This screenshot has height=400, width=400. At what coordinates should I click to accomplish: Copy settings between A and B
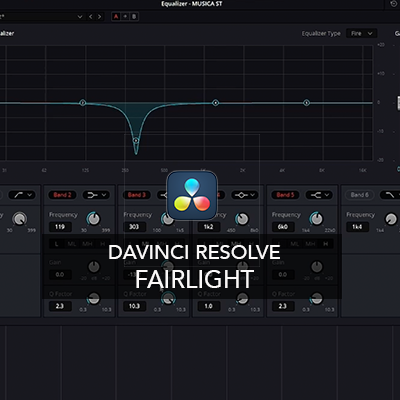[125, 16]
